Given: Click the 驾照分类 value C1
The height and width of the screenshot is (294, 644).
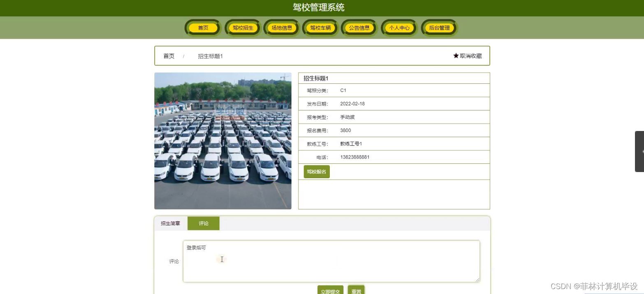Looking at the screenshot, I should click(x=343, y=90).
